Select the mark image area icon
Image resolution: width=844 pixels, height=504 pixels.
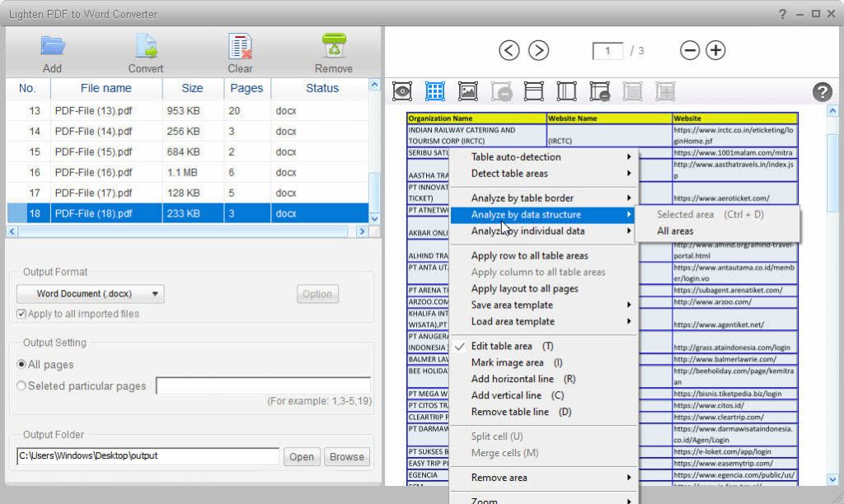[468, 91]
